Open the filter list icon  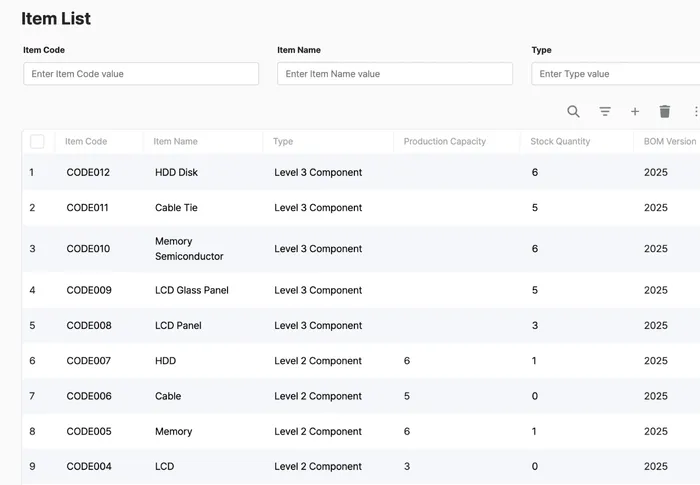[x=604, y=111]
